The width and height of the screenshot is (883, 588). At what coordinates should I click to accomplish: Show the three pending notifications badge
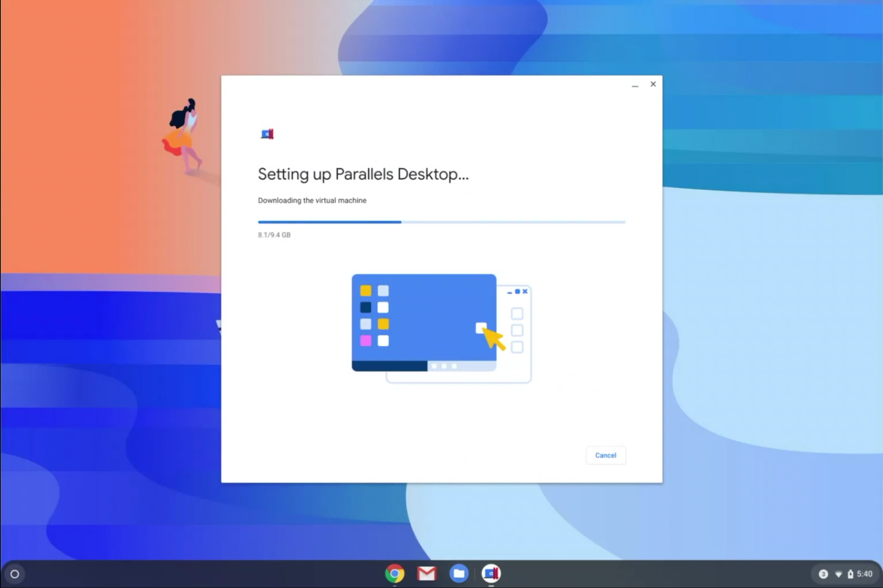823,574
